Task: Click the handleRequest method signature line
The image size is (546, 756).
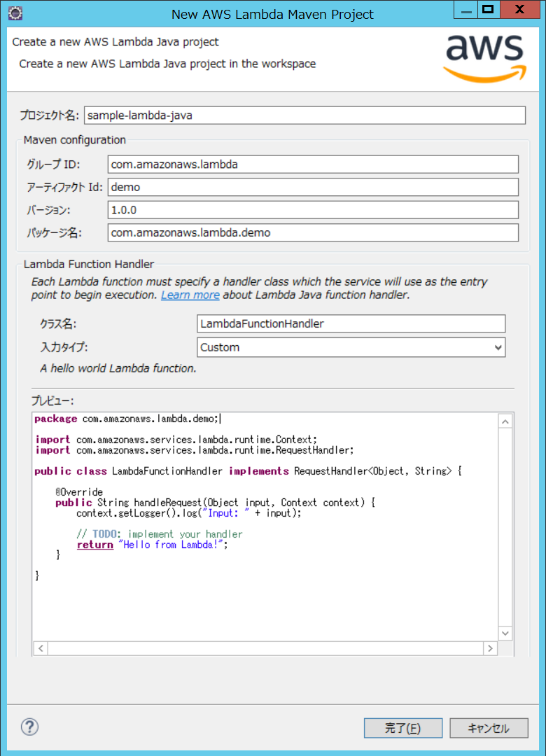Action: click(215, 503)
